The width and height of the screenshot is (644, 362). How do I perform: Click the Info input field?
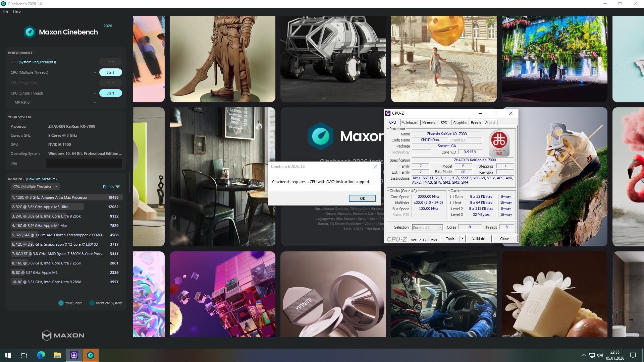[x=84, y=163]
